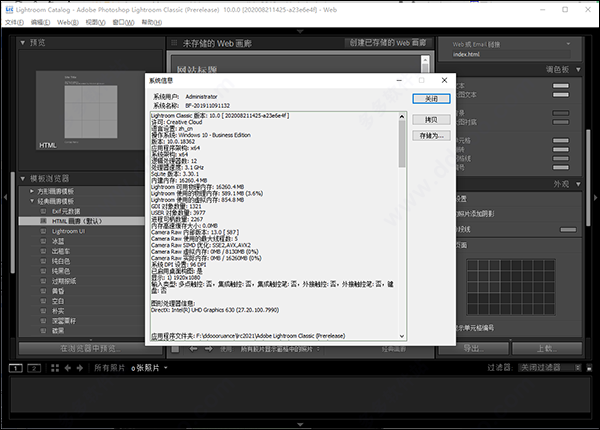Viewport: 600px width, 430px height.
Task: Click the stop square icon in the toolbar
Action: (x=175, y=349)
